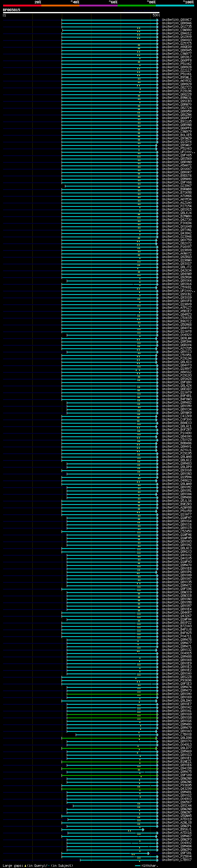
Task: Open hit UniRef100_Q8H929
Action: (177, 84)
